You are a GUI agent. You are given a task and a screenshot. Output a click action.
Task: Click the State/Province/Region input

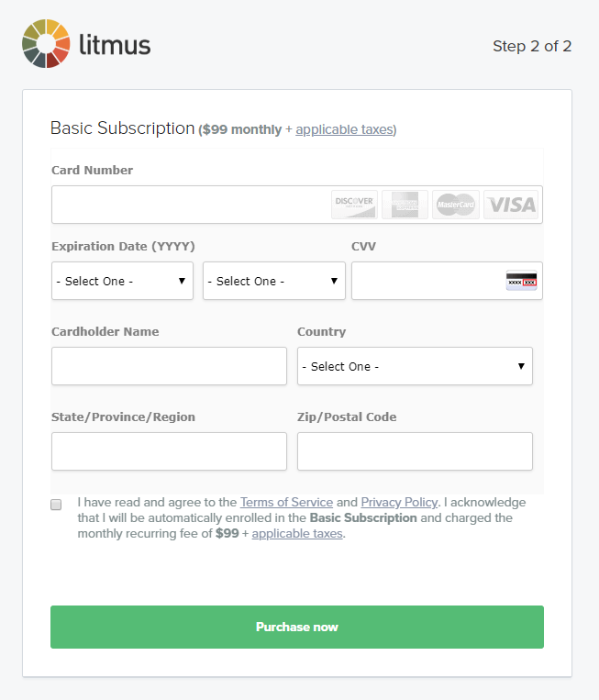point(169,451)
